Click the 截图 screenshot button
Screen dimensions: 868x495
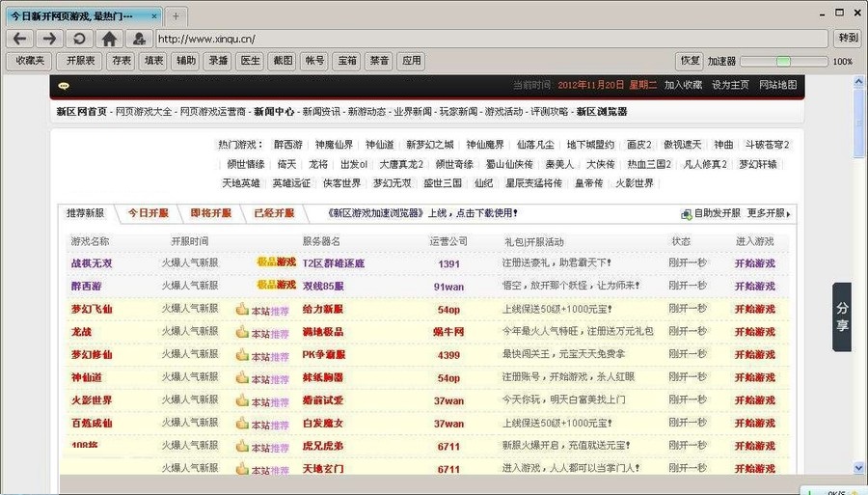pyautogui.click(x=283, y=61)
